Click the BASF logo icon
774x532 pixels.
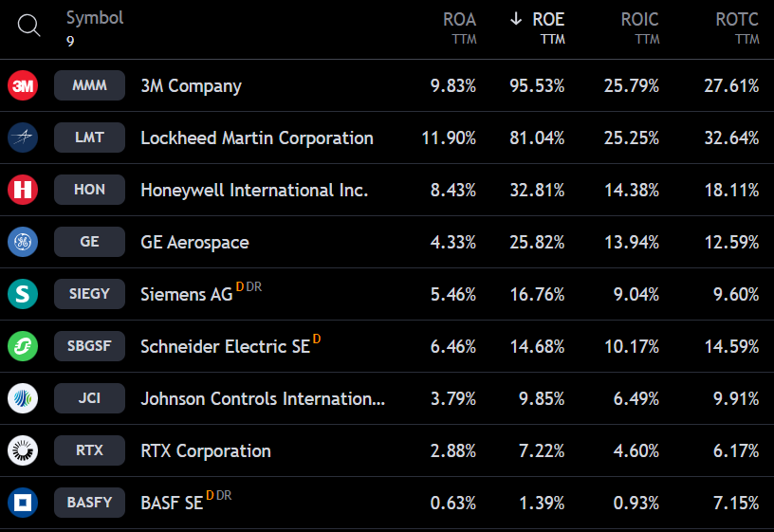(23, 503)
